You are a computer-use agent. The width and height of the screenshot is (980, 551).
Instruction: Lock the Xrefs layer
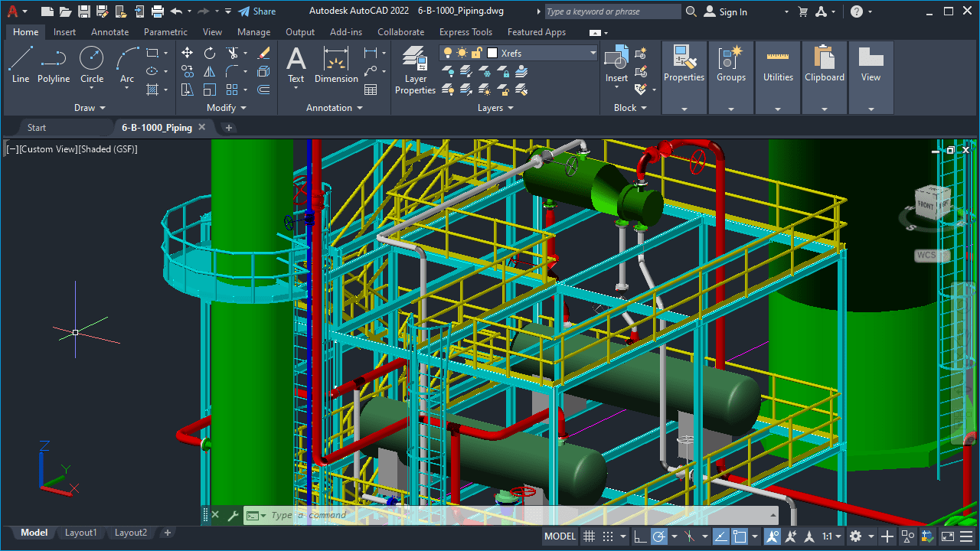(x=476, y=54)
